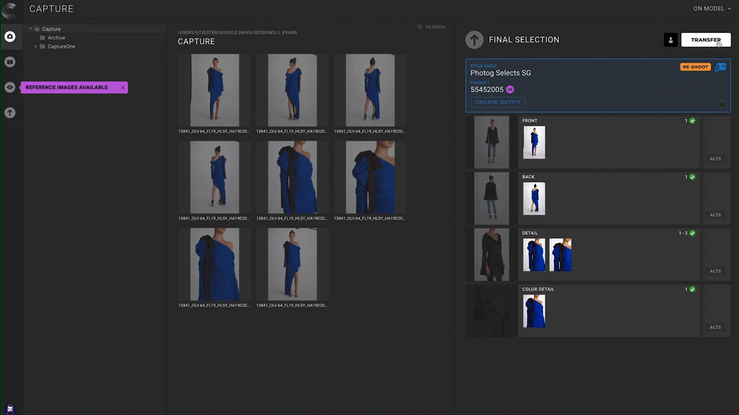Screen dimensions: 739x415
Task: Click the Create Outfit button
Action: [x=497, y=102]
